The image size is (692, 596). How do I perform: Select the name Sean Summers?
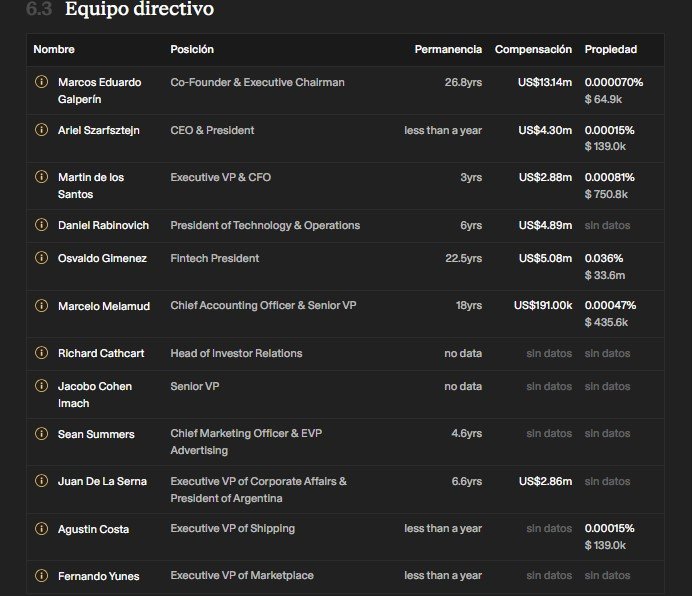(x=96, y=434)
